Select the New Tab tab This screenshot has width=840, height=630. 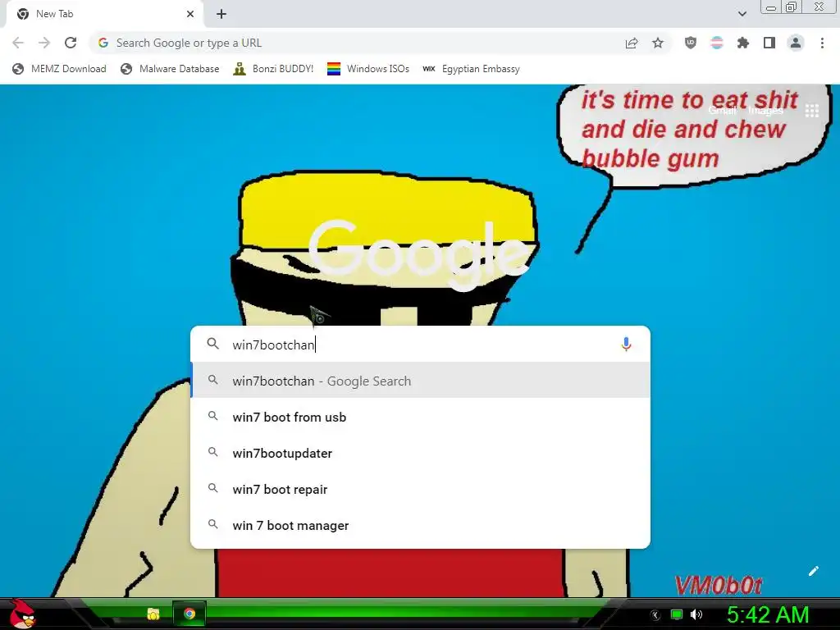click(104, 14)
